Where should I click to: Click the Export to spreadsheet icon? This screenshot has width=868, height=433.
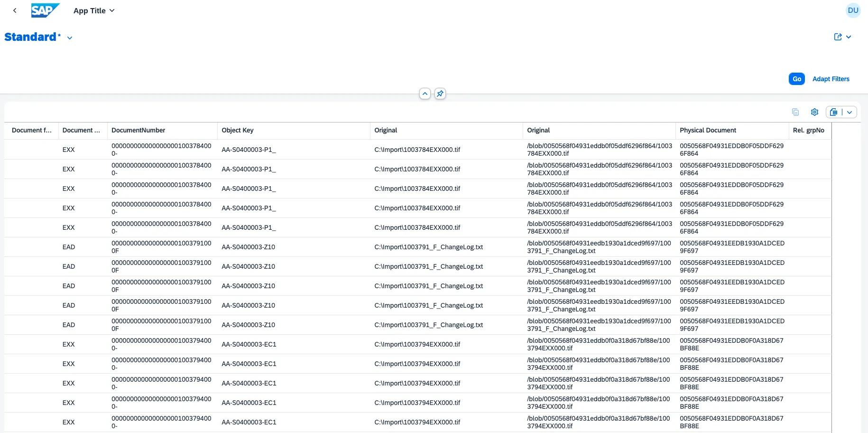pos(834,112)
